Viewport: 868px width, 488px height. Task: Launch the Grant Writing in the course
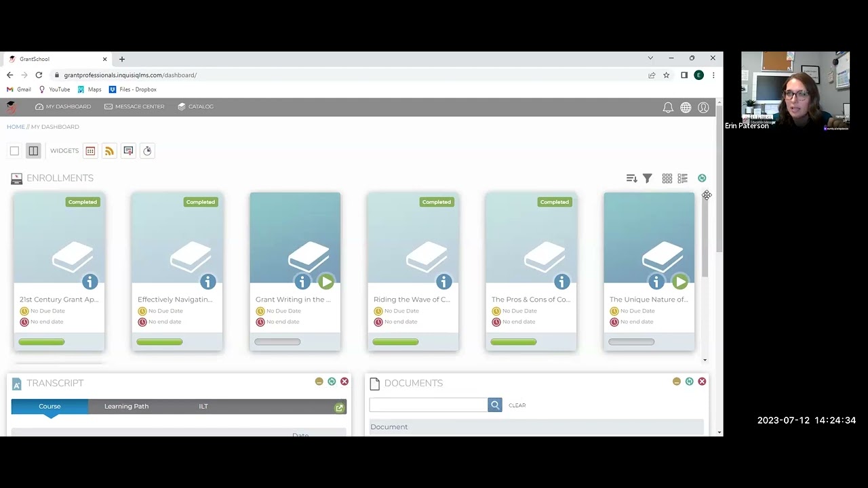[326, 281]
